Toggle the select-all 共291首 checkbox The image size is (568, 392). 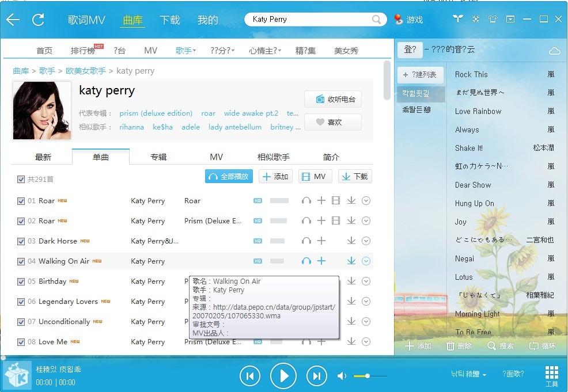(21, 179)
